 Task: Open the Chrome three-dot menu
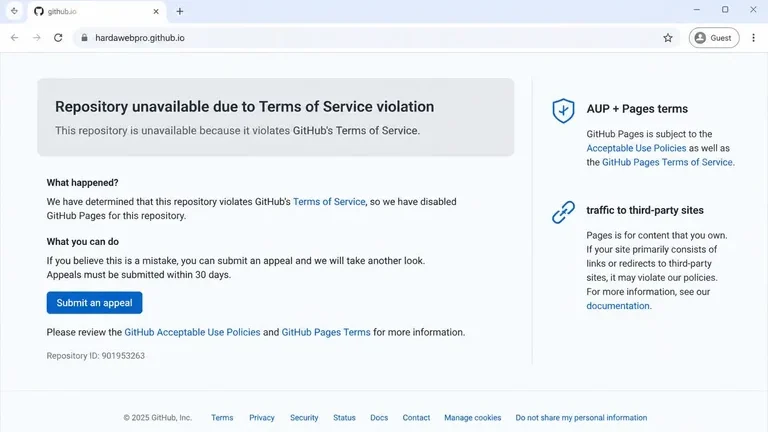click(753, 38)
